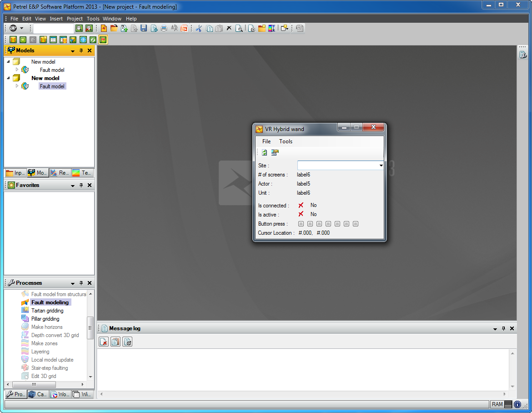
Task: Open a project with the folder icon
Action: (114, 28)
